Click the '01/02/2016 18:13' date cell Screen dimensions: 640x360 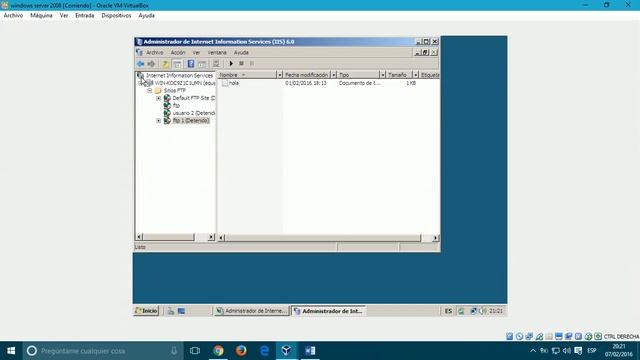tap(306, 83)
